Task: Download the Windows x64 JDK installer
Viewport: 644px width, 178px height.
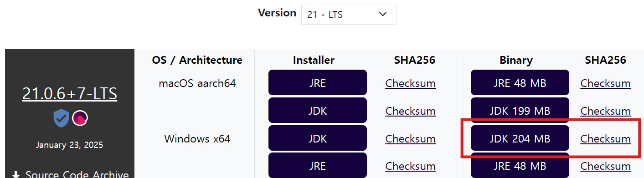Action: 318,138
